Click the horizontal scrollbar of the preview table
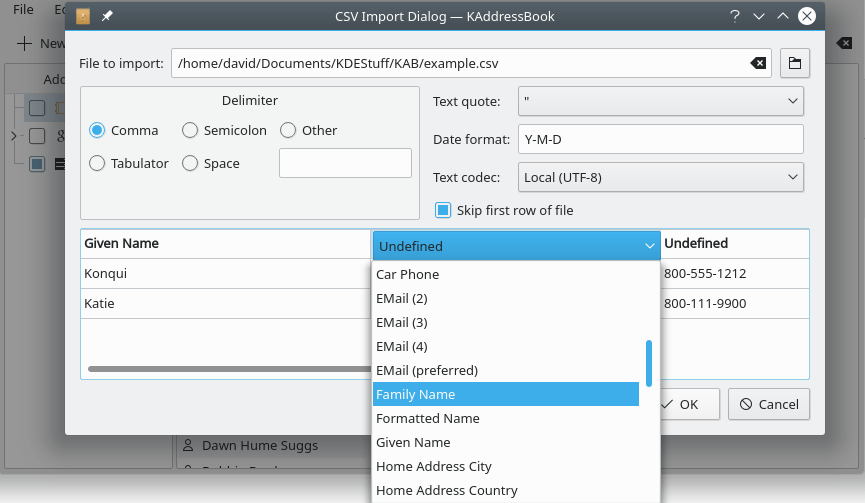The image size is (865, 503). 229,369
